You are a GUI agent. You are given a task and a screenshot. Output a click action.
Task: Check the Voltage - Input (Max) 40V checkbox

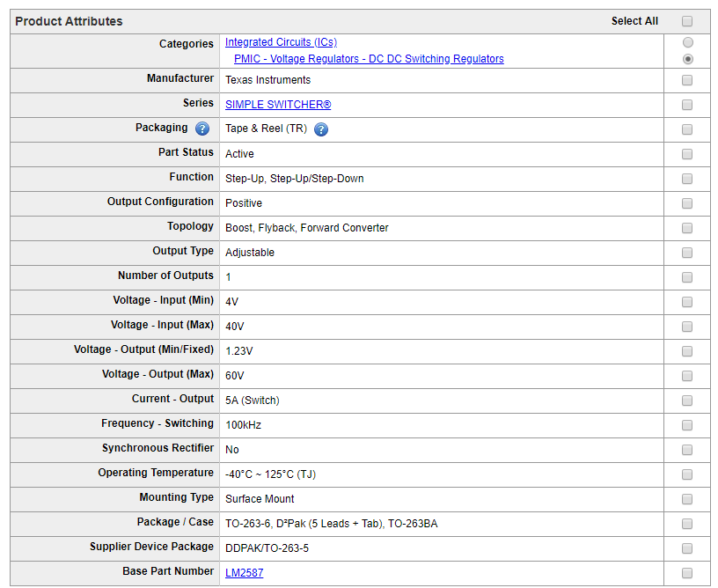click(x=687, y=327)
